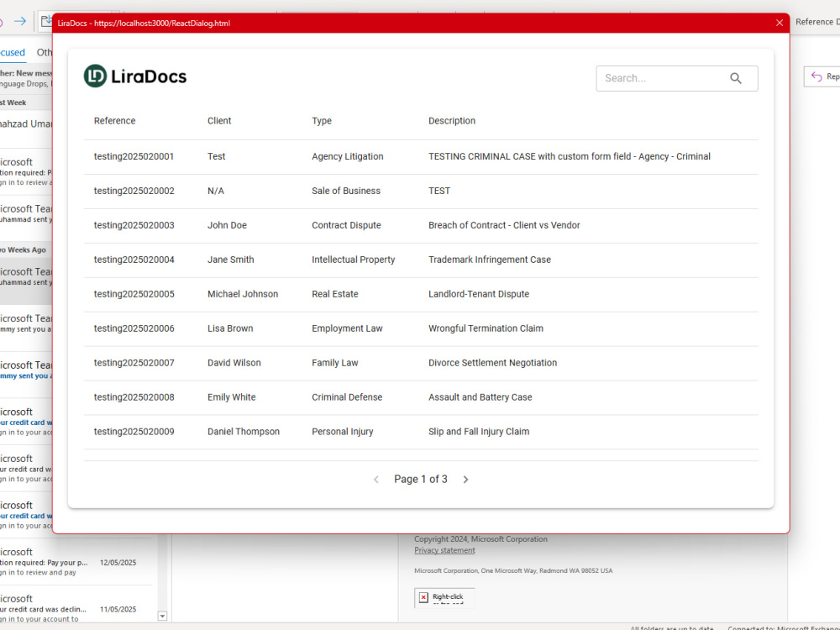Select reference testing2025020006

tap(134, 328)
